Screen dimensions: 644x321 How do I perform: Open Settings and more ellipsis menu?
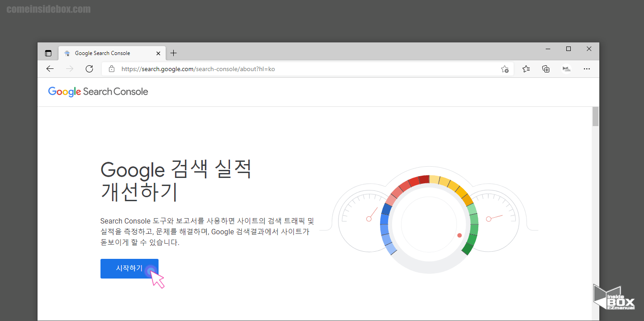tap(587, 69)
